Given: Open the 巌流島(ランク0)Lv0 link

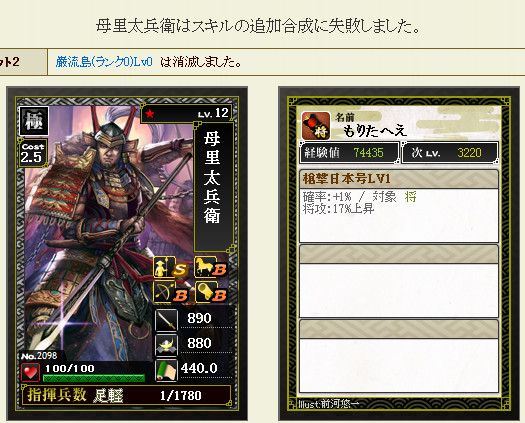Looking at the screenshot, I should pyautogui.click(x=104, y=62).
